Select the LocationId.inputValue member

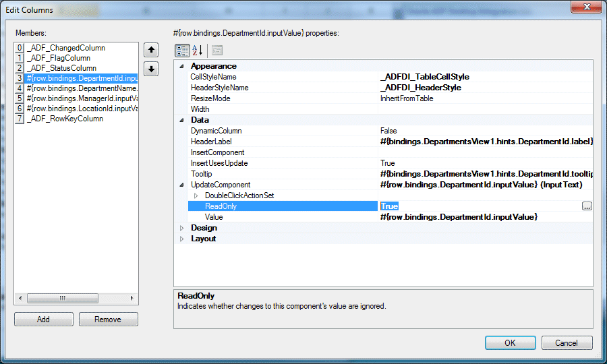pos(82,109)
